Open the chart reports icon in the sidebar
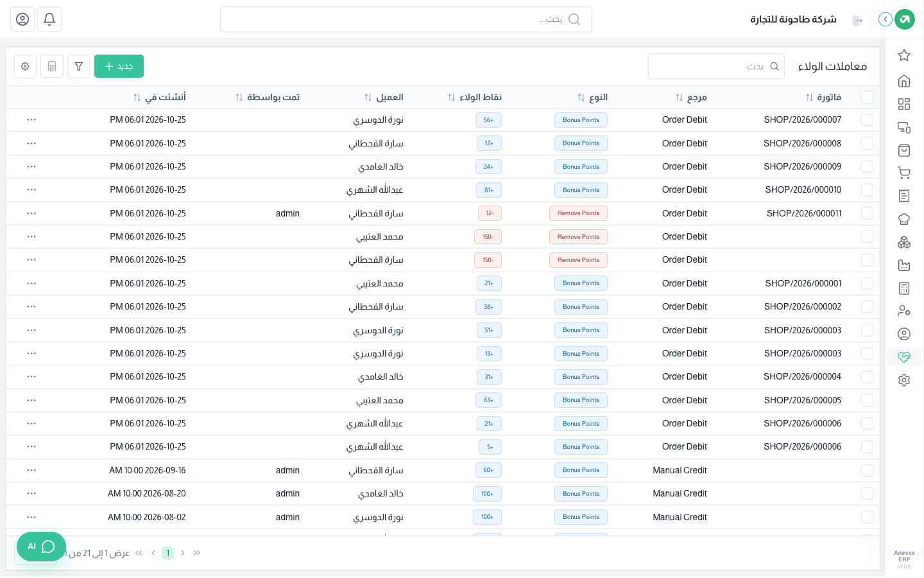 (904, 265)
